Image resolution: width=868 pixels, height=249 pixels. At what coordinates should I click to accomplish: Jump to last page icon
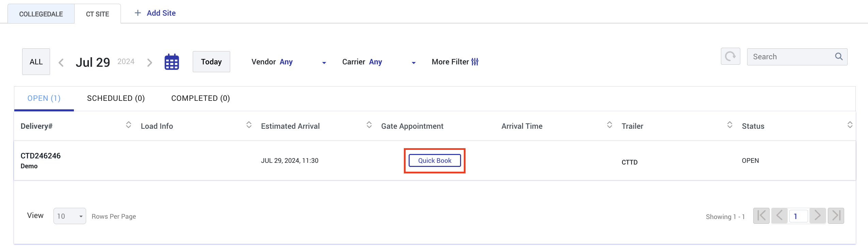[836, 216]
